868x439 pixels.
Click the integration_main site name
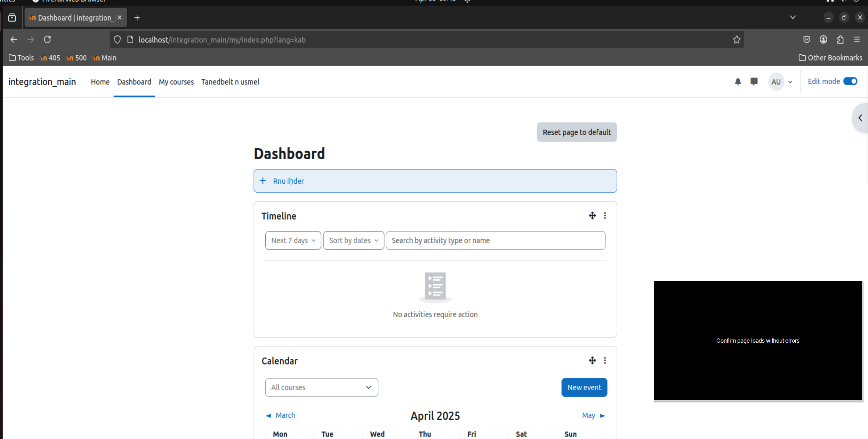(x=42, y=82)
